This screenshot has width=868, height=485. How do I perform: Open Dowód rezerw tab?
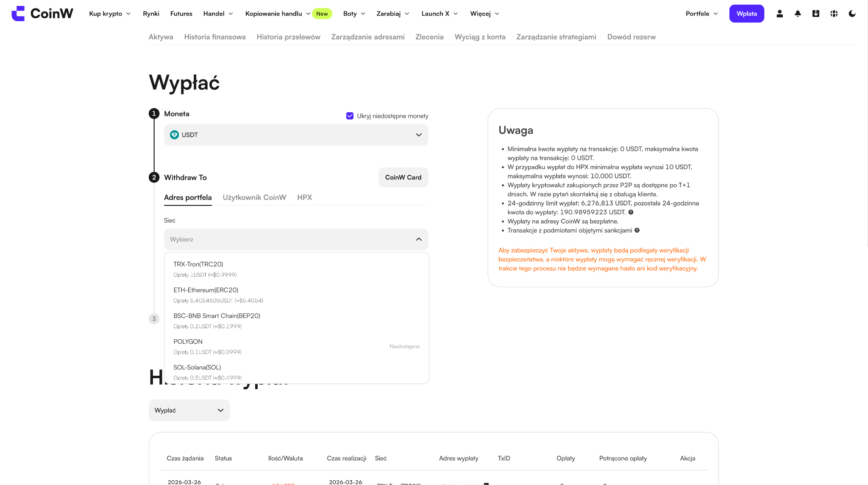click(631, 37)
